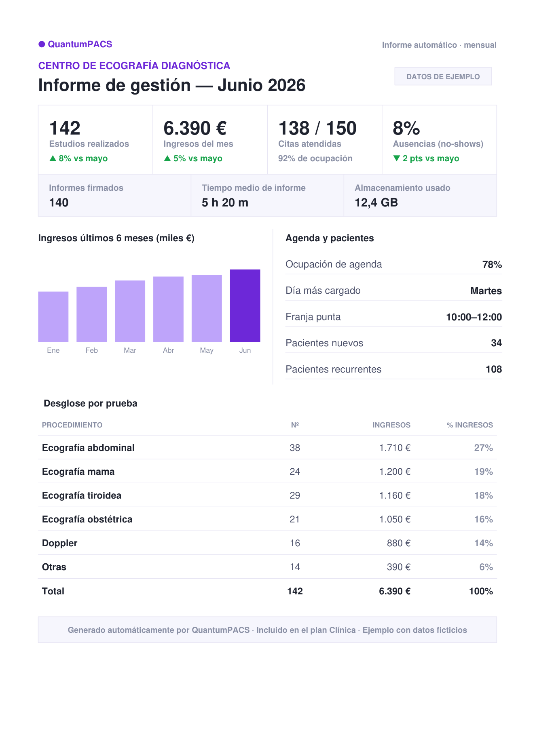The width and height of the screenshot is (535, 756).
Task: Click the '12,4 GB' storage value
Action: [376, 202]
